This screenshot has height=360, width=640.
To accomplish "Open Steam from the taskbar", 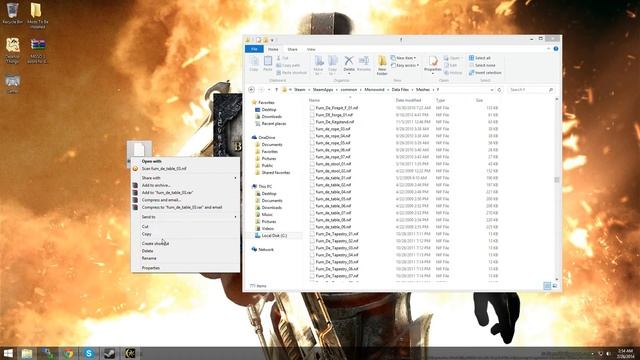I will tap(109, 353).
